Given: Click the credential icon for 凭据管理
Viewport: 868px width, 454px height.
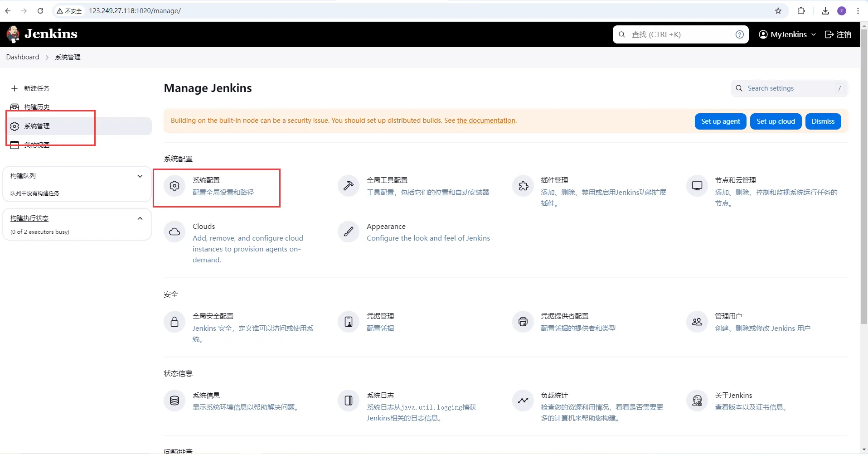Looking at the screenshot, I should click(349, 322).
